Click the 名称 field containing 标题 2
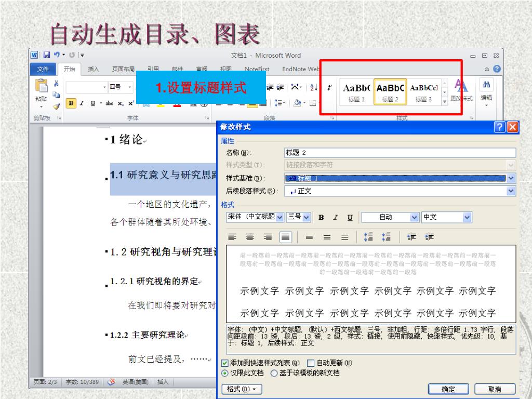 tap(400, 153)
